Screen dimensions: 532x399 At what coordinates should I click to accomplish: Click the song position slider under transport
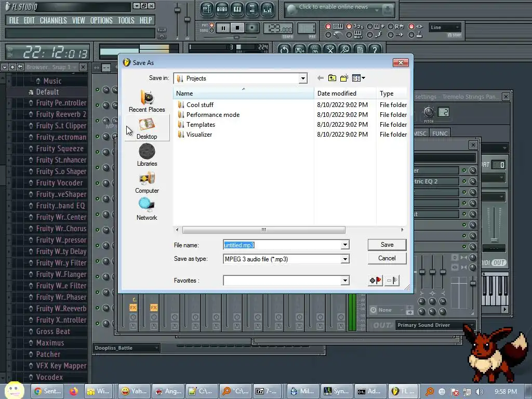tap(236, 37)
